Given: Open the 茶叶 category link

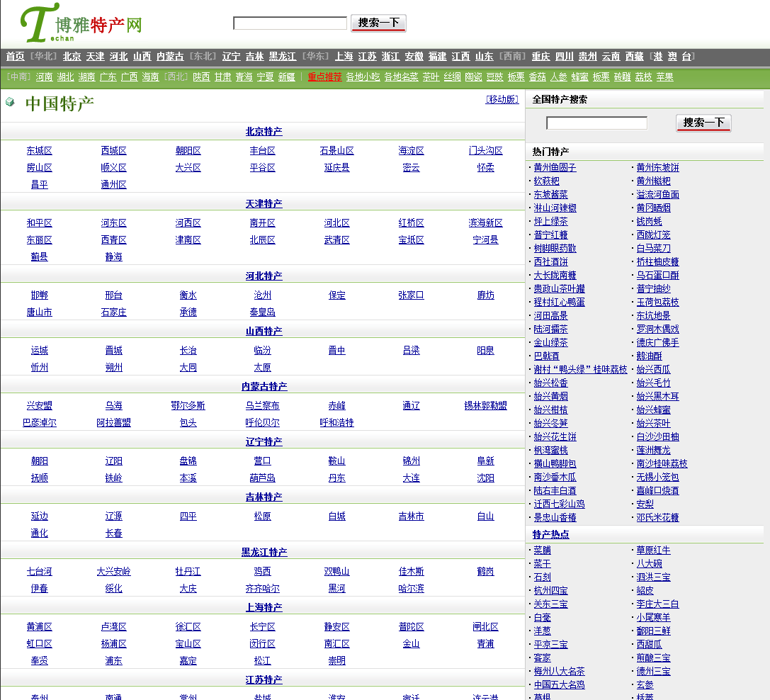Looking at the screenshot, I should (x=431, y=77).
